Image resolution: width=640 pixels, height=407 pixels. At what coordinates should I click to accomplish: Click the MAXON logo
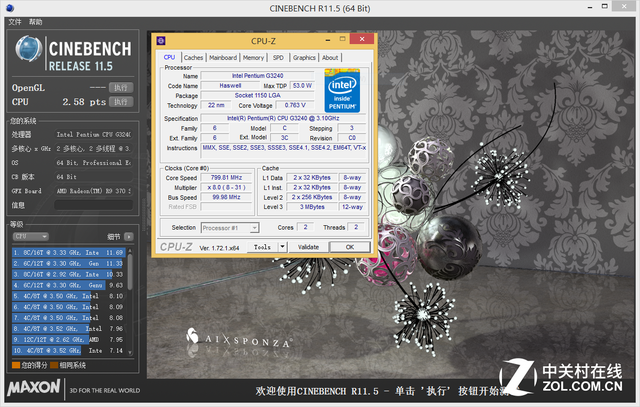click(x=33, y=387)
